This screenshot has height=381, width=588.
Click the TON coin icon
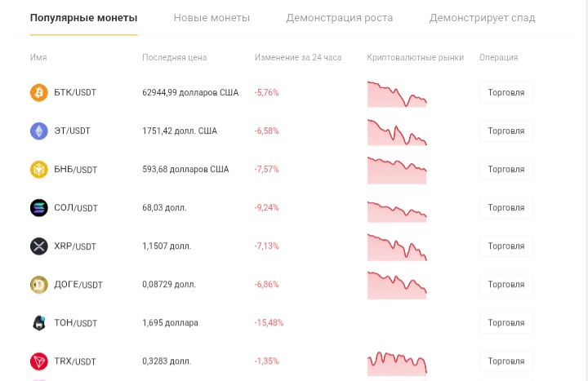click(x=39, y=323)
